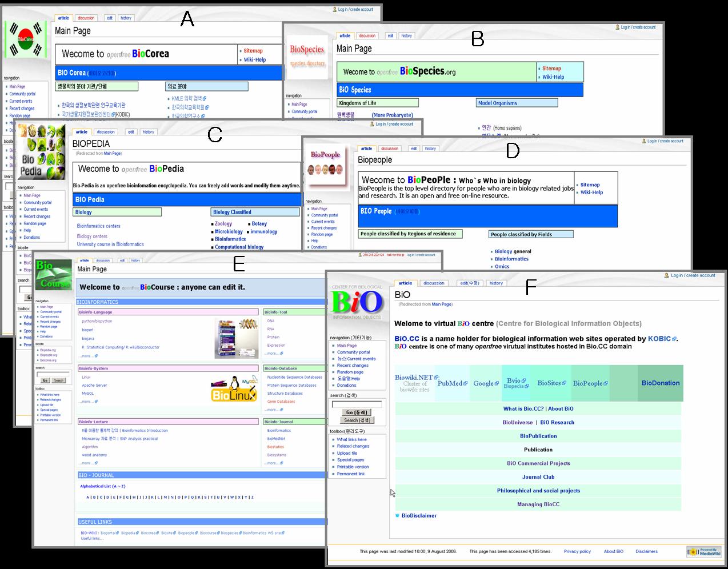Click user icon beside Log in, BioPeople window
The height and width of the screenshot is (569, 728).
pyautogui.click(x=644, y=141)
